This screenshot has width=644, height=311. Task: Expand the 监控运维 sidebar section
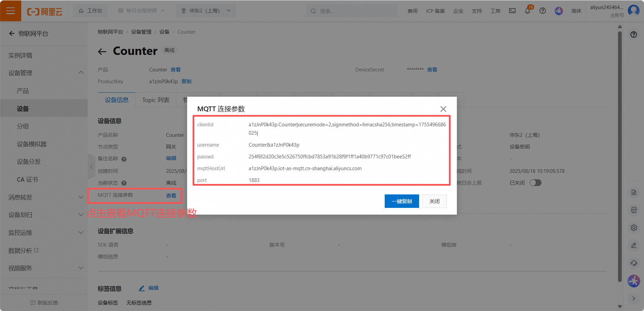(81, 232)
